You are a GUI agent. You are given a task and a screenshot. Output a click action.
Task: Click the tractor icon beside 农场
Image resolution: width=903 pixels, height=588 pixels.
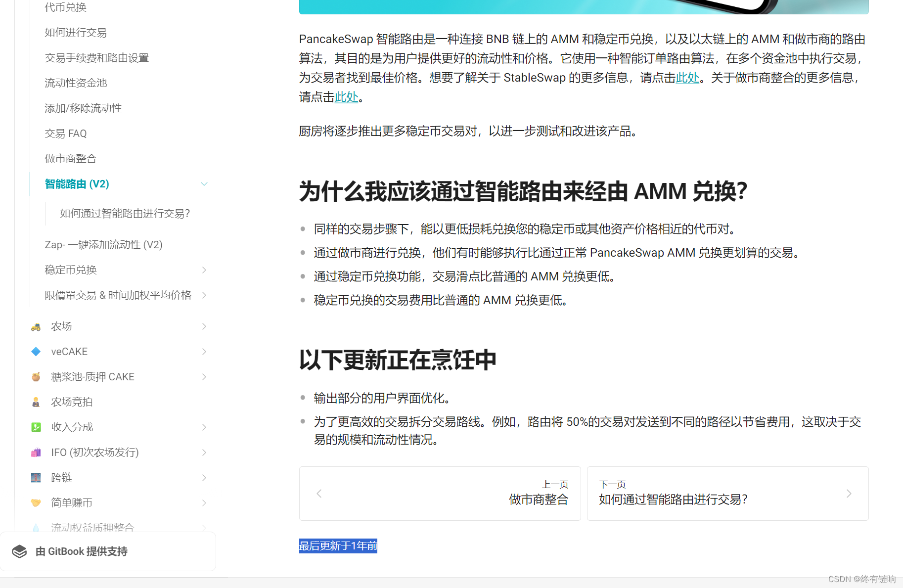36,326
